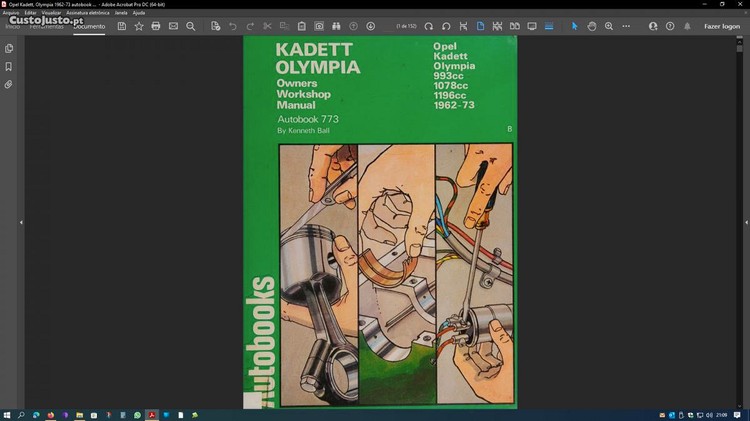
Task: Add bookmark star to file
Action: 139,26
